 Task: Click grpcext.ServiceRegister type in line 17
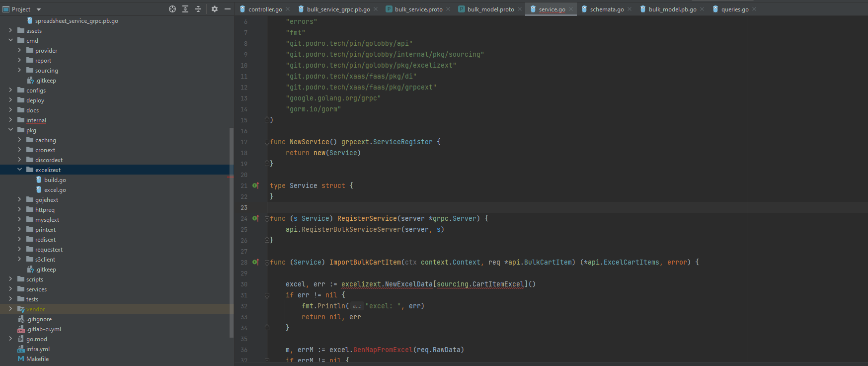pos(387,142)
